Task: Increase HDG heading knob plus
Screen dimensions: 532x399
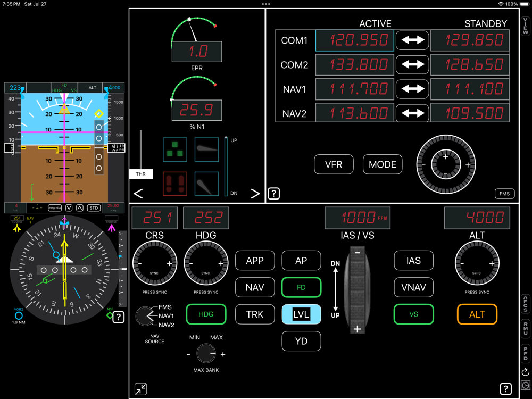Action: click(x=221, y=264)
